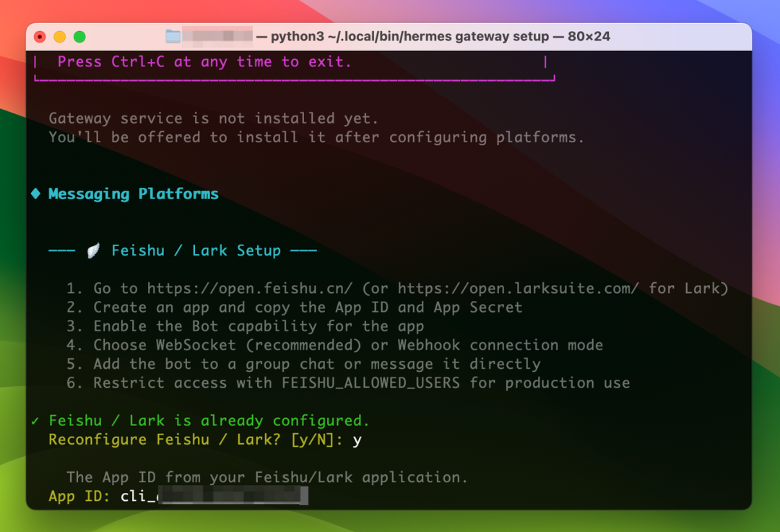Close the terminal window with red button
This screenshot has width=780, height=532.
[40, 37]
